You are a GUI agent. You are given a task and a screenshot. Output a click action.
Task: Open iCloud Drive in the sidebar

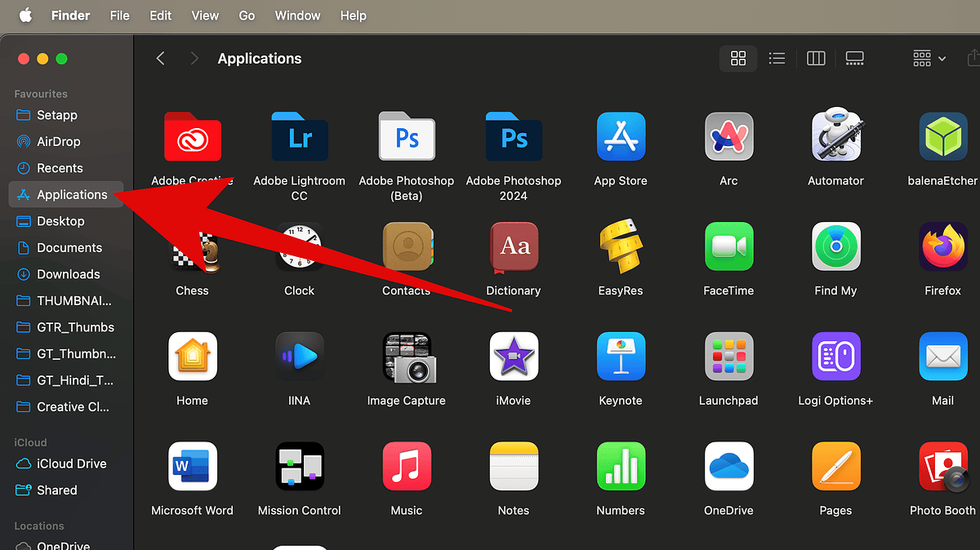click(x=72, y=464)
